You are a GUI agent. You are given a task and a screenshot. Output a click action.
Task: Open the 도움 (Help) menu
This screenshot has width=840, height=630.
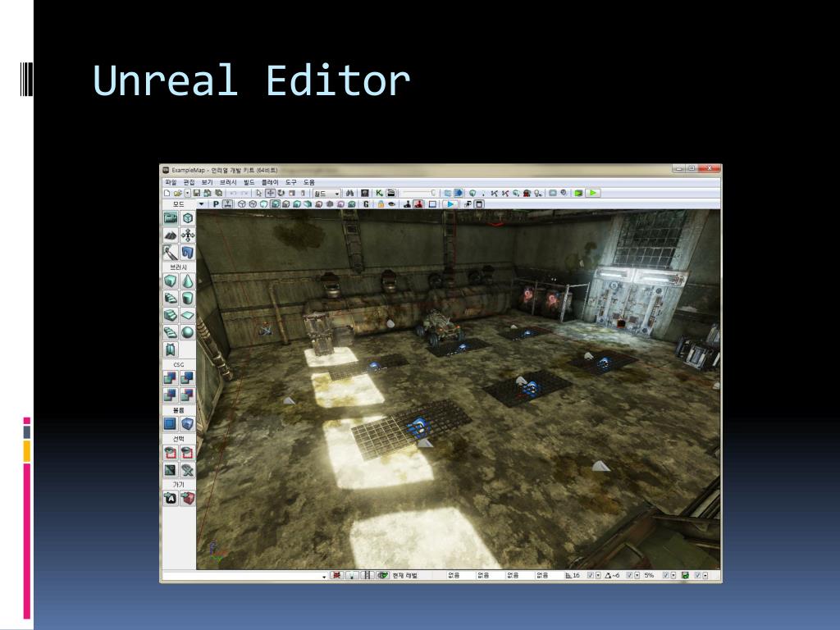tap(309, 183)
